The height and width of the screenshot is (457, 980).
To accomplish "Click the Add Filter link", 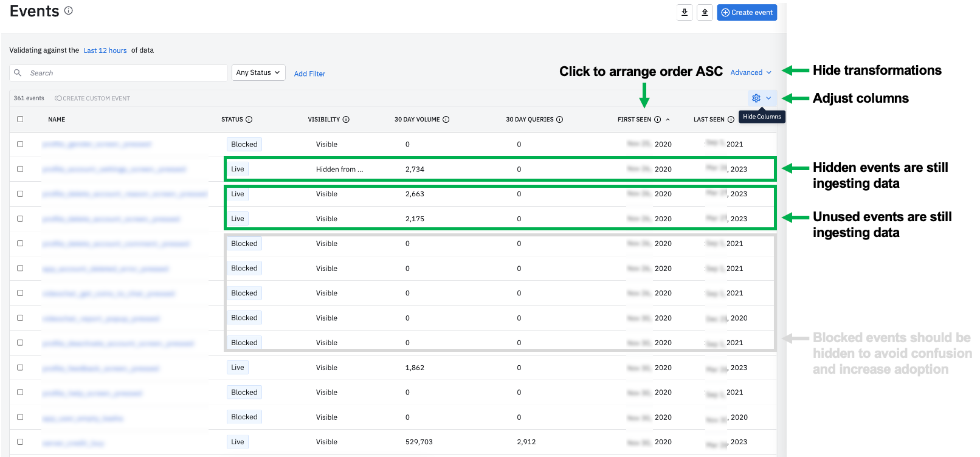I will 309,74.
